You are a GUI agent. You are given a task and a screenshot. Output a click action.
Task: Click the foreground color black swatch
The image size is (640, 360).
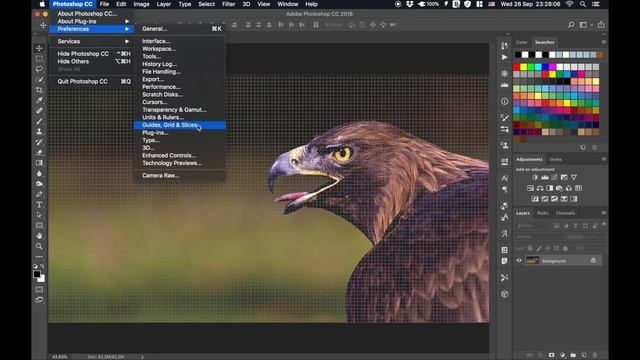[37, 274]
